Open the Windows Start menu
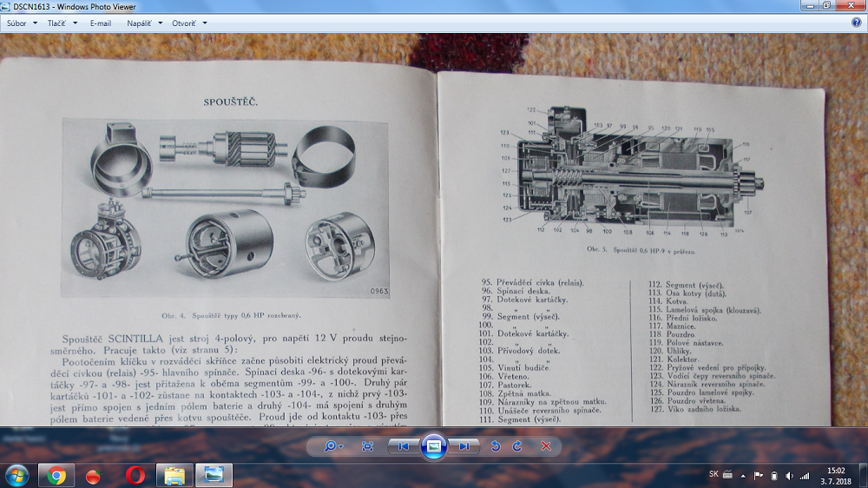This screenshot has width=868, height=488. pos(17,476)
